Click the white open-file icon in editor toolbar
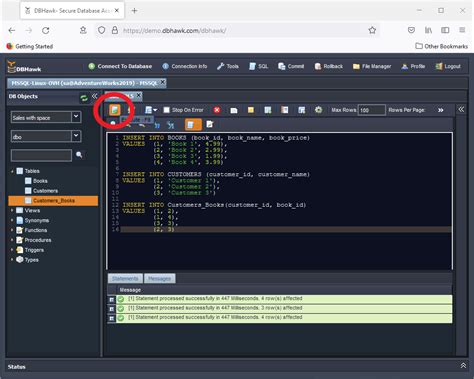The width and height of the screenshot is (474, 379). pos(234,110)
